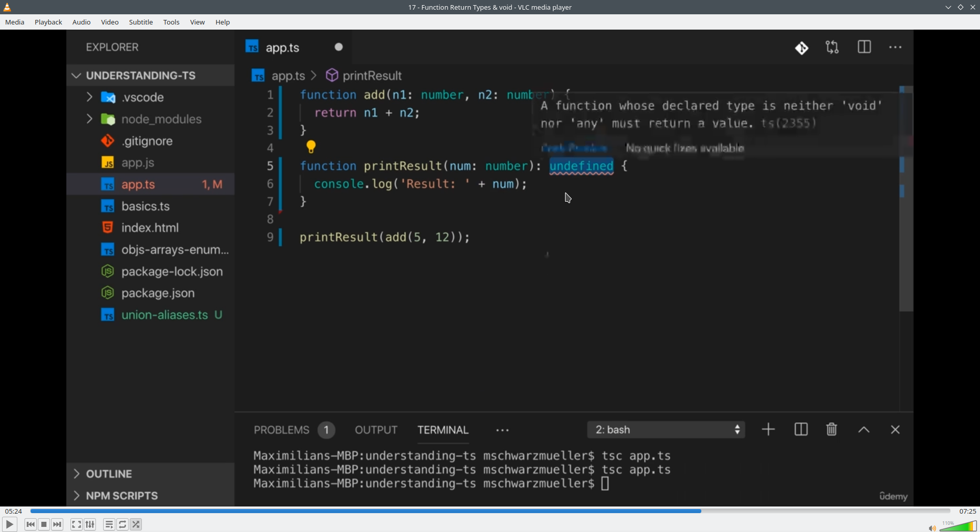Click the VLC cone icon in title bar
Screen dimensions: 980x532
click(x=8, y=7)
